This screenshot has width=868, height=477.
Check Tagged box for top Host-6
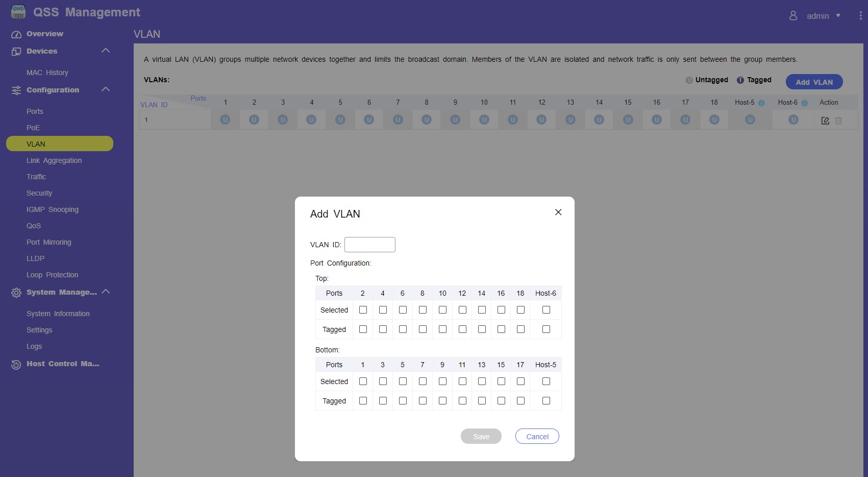546,329
